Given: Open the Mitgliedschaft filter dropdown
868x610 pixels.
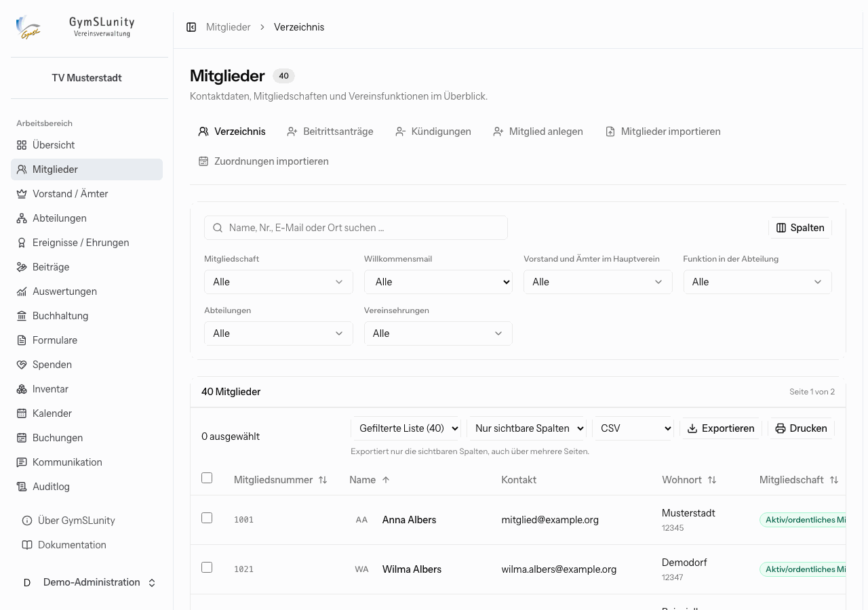Looking at the screenshot, I should tap(279, 282).
